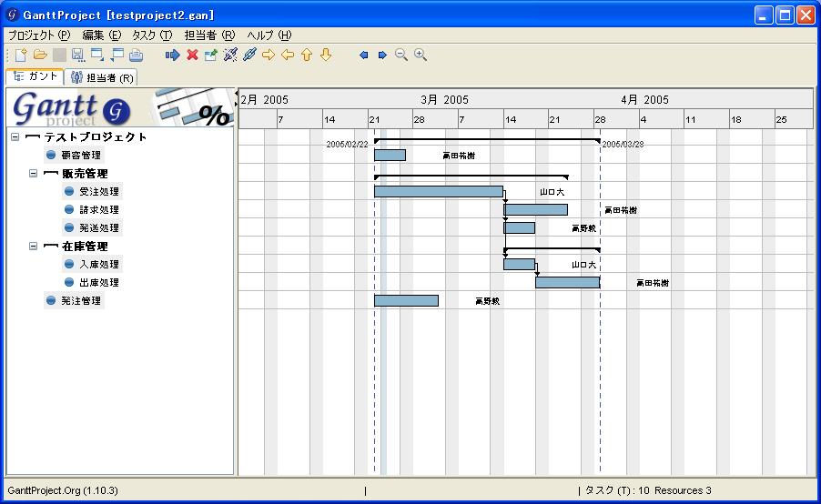Image resolution: width=821 pixels, height=504 pixels.
Task: Click the print icon in toolbar
Action: pos(136,55)
